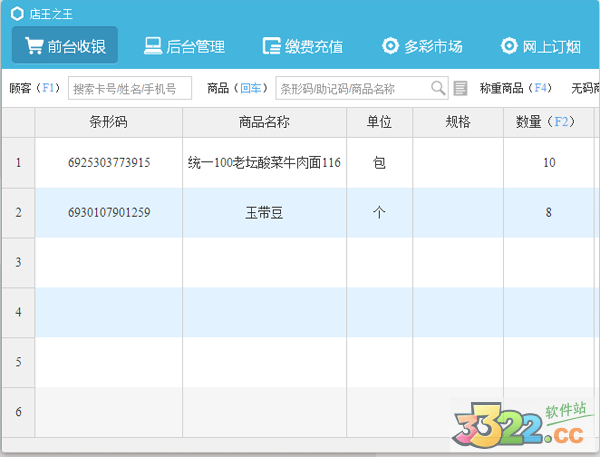
Task: Click the 条形码 column header
Action: (x=109, y=122)
